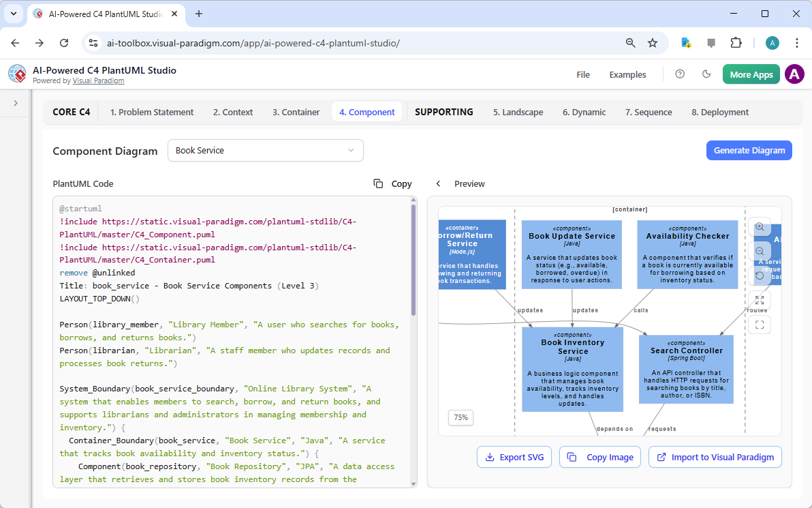Toggle dark mode with the moon icon

point(706,74)
